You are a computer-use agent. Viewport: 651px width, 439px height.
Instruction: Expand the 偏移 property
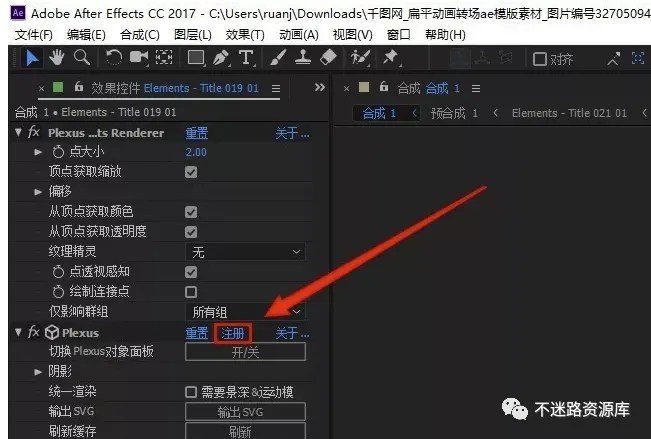(38, 192)
